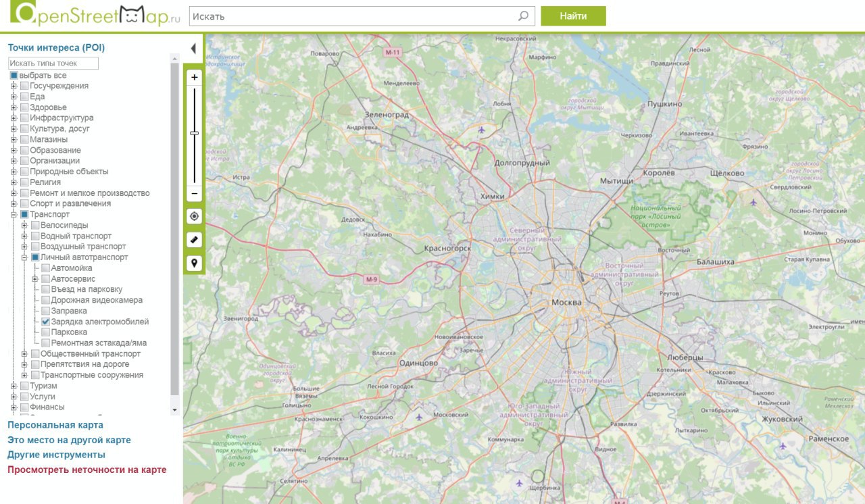Click the Москва city label on map
The image size is (865, 504).
566,303
